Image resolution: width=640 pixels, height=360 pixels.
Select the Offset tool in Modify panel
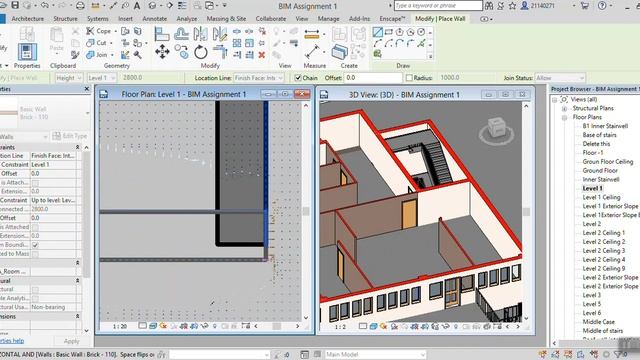(182, 34)
